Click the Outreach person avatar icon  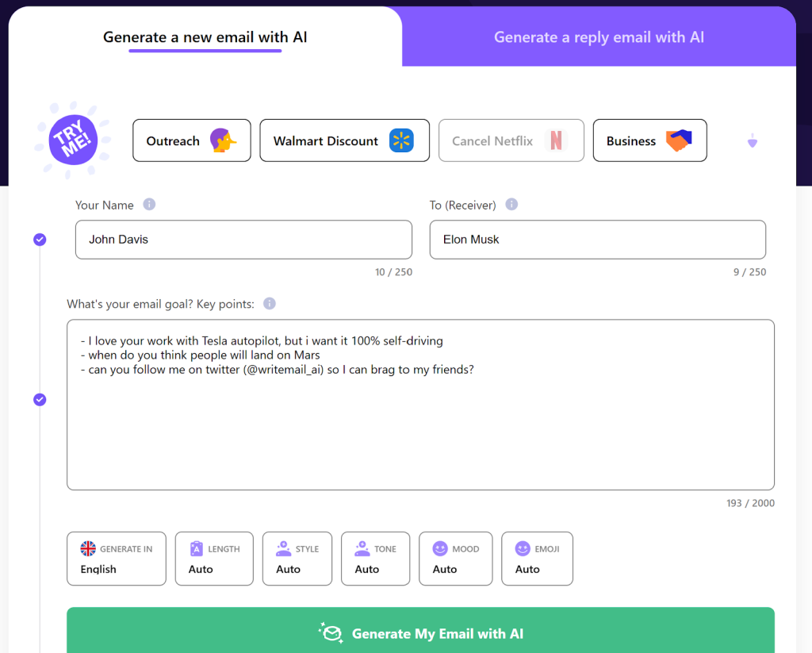[x=223, y=140]
